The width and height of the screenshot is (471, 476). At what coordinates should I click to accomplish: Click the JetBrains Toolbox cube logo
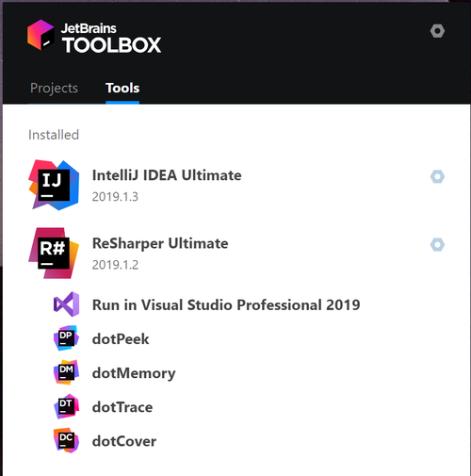pyautogui.click(x=41, y=35)
